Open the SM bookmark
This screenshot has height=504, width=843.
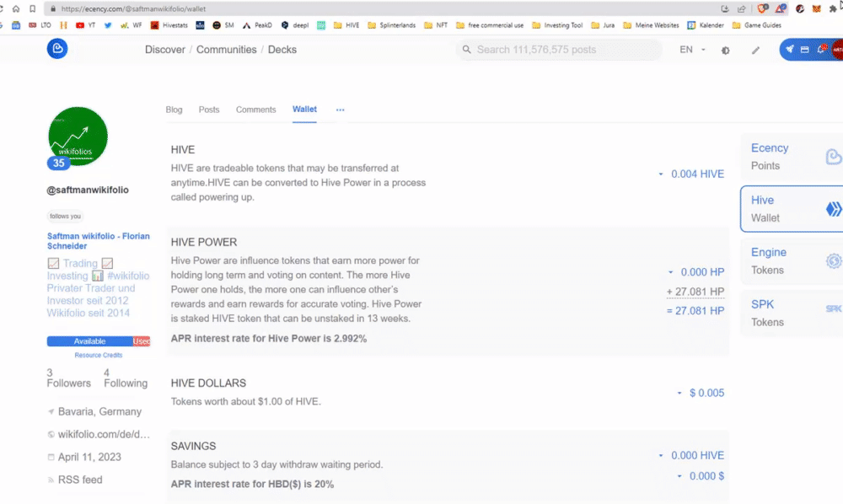tap(223, 25)
